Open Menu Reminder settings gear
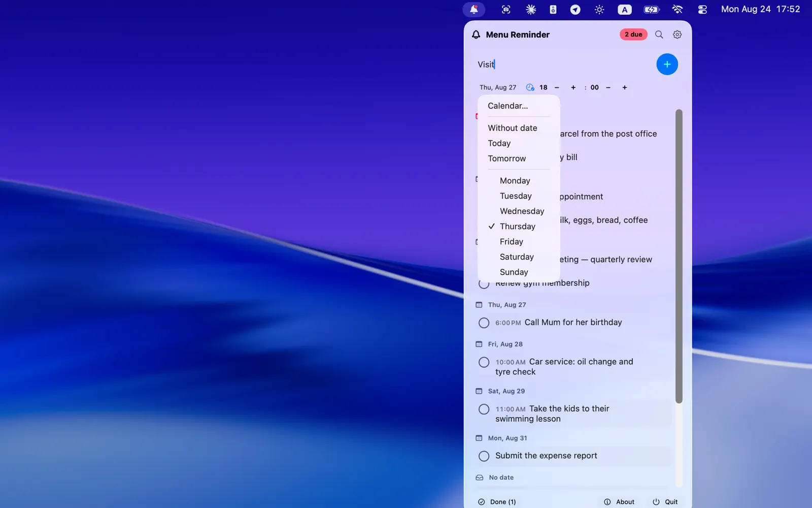This screenshot has width=812, height=508. tap(677, 35)
